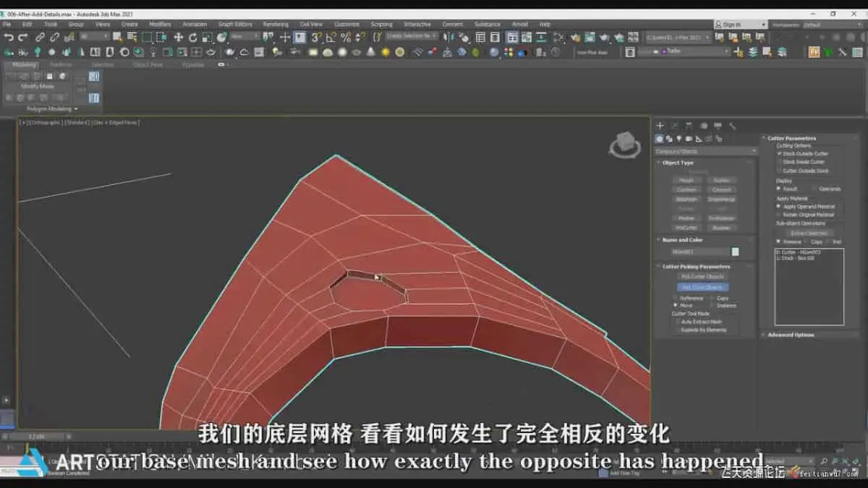
Task: Select the Cameras category icon
Action: [x=689, y=139]
